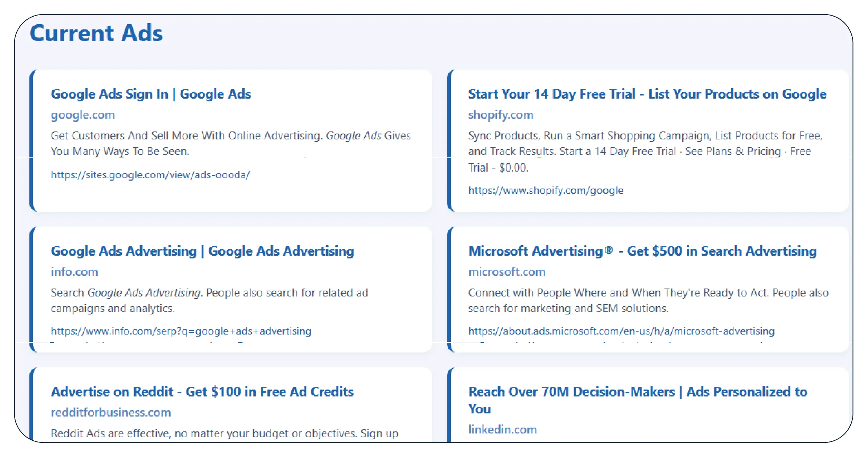Image resolution: width=868 pixels, height=457 pixels.
Task: Open the sites.google.com/view/ads-oooda URL
Action: tap(150, 175)
